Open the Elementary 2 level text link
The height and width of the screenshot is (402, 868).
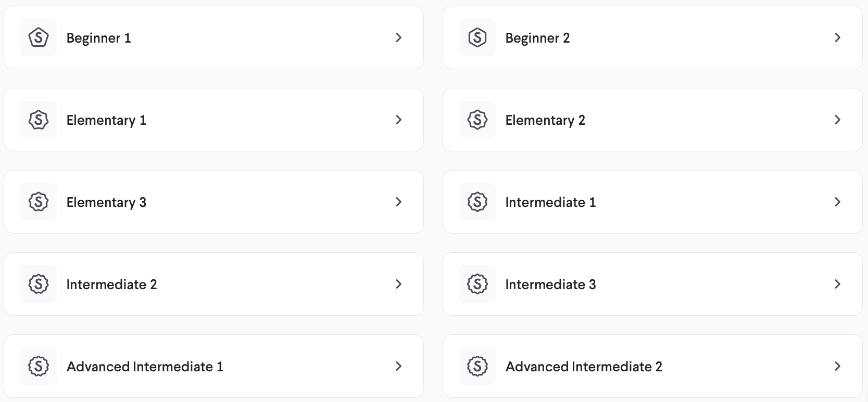(545, 120)
